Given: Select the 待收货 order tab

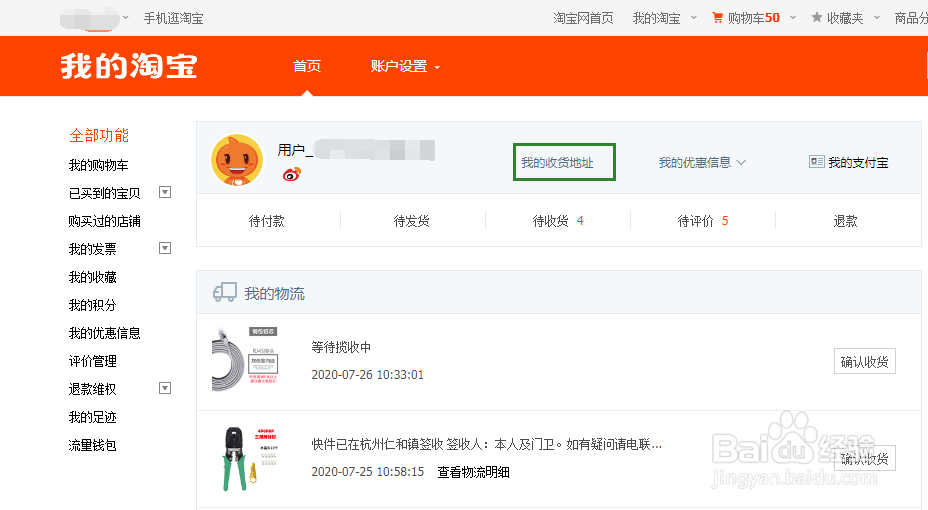Looking at the screenshot, I should 558,221.
